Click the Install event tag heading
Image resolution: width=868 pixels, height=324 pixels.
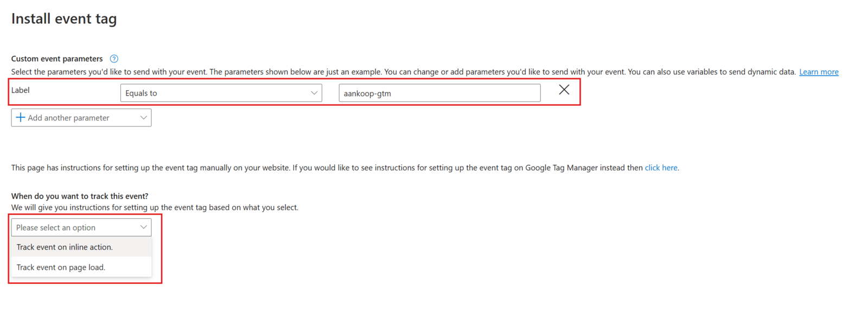tap(64, 19)
